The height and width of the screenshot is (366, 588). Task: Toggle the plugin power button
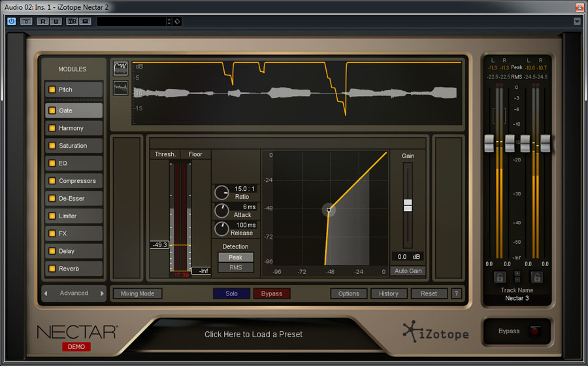coord(12,21)
